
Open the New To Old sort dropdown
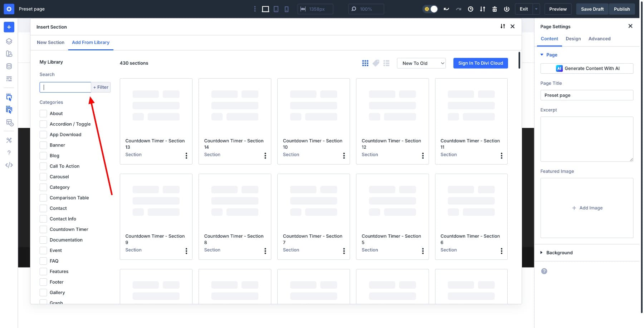(421, 63)
